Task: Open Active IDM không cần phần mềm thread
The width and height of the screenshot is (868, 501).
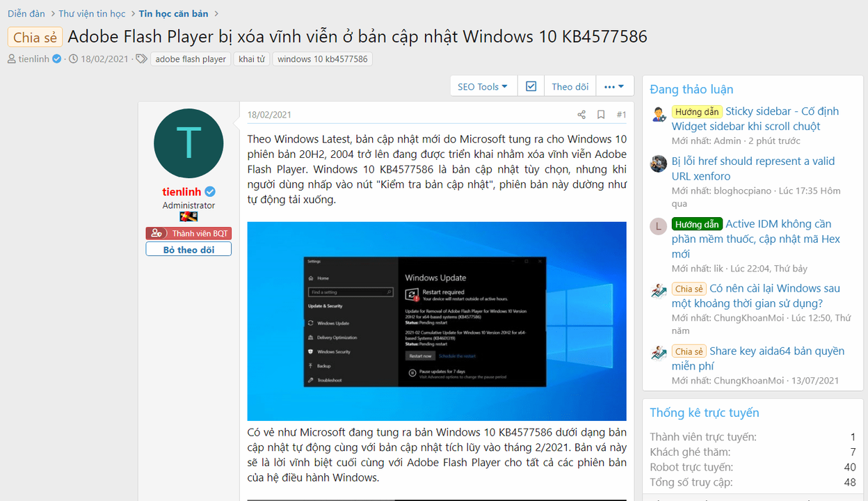Action: click(756, 239)
